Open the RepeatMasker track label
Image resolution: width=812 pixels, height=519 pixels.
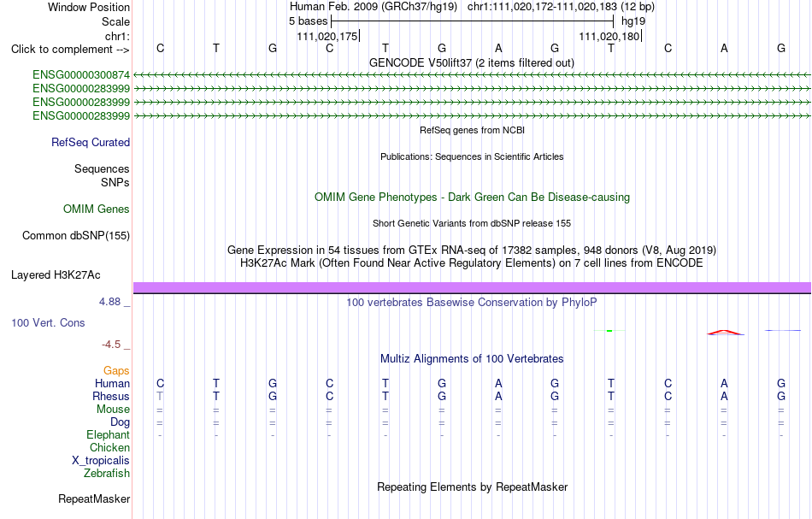[94, 498]
